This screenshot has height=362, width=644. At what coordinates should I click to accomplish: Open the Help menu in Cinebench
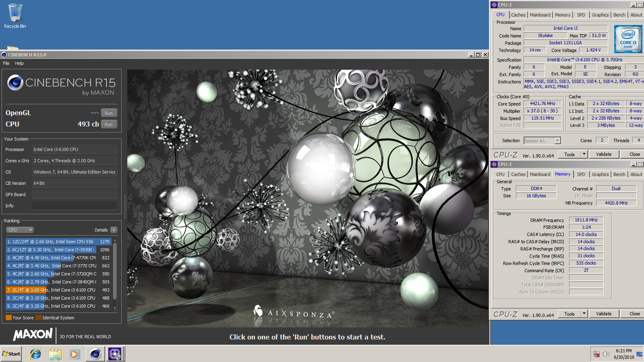click(19, 63)
